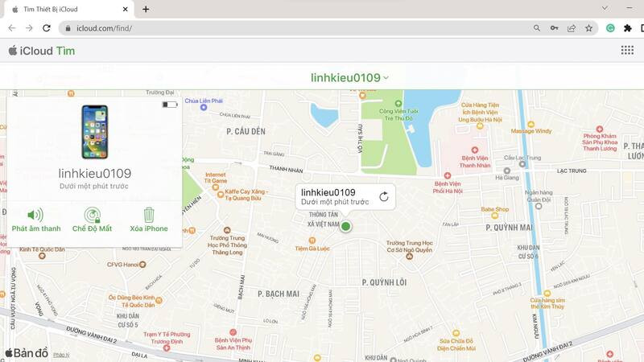Open the tab search chevron in title bar

pos(605,8)
